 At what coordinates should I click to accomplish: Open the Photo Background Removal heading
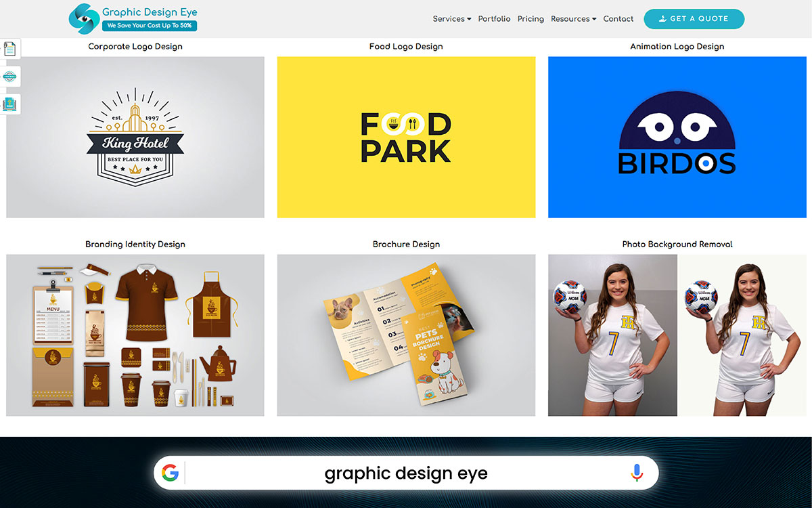677,245
